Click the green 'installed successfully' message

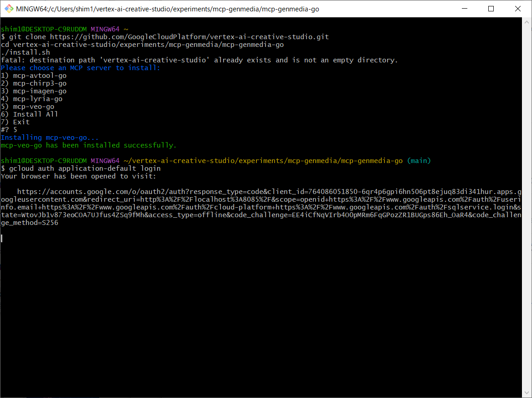pos(88,145)
